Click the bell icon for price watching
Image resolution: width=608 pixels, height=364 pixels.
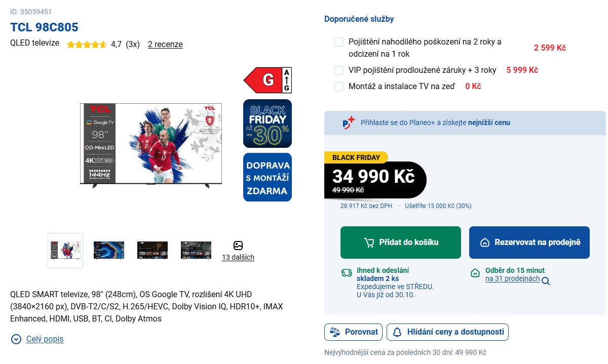pyautogui.click(x=398, y=332)
